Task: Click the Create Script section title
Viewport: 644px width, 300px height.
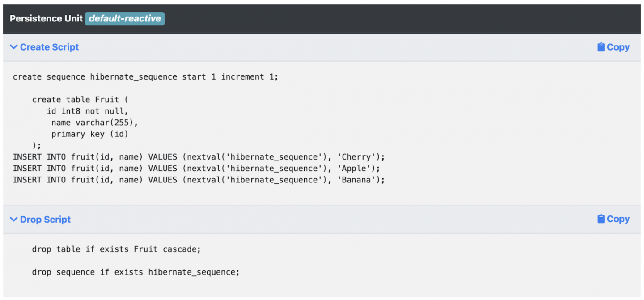Action: [x=49, y=47]
